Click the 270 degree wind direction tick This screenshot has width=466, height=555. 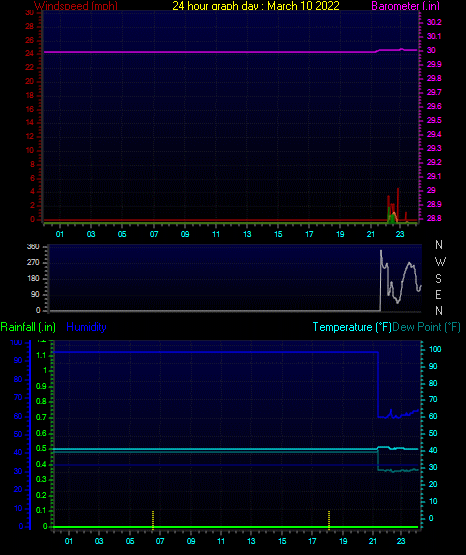33,263
